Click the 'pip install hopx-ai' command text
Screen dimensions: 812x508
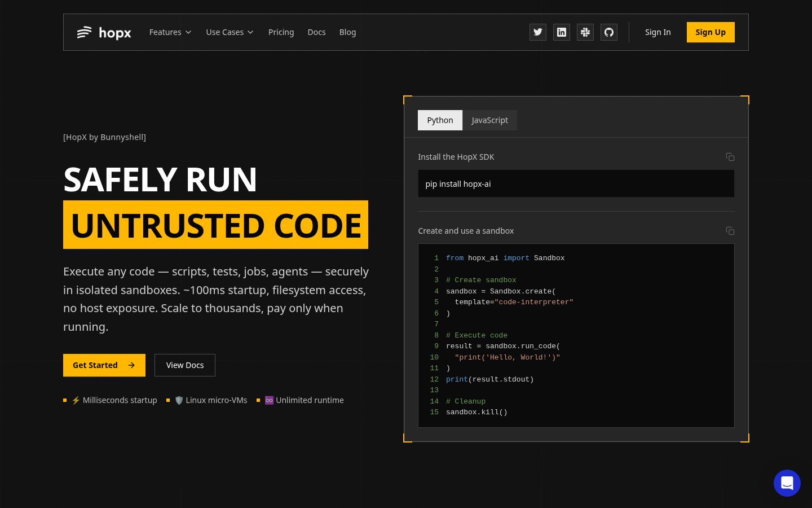(458, 184)
